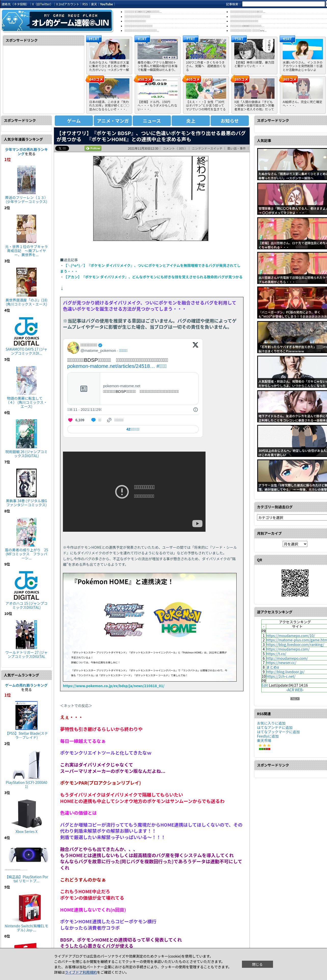Open pokemon-matome.net article link in tweet
This screenshot has width=327, height=980.
pos(111,366)
